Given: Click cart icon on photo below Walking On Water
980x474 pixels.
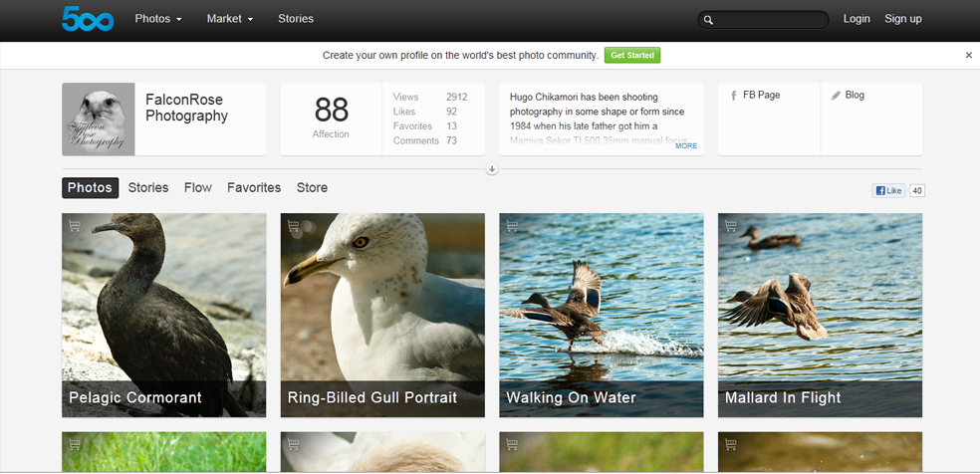Looking at the screenshot, I should tap(512, 445).
